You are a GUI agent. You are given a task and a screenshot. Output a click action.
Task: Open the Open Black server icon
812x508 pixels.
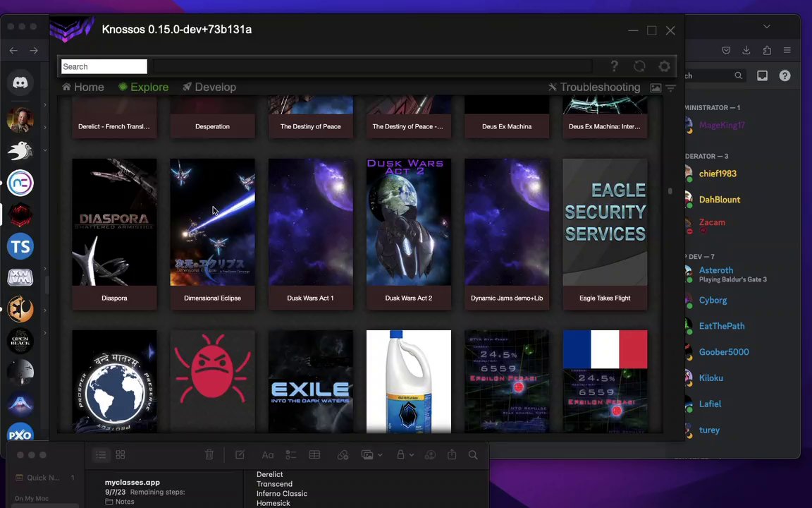point(20,341)
